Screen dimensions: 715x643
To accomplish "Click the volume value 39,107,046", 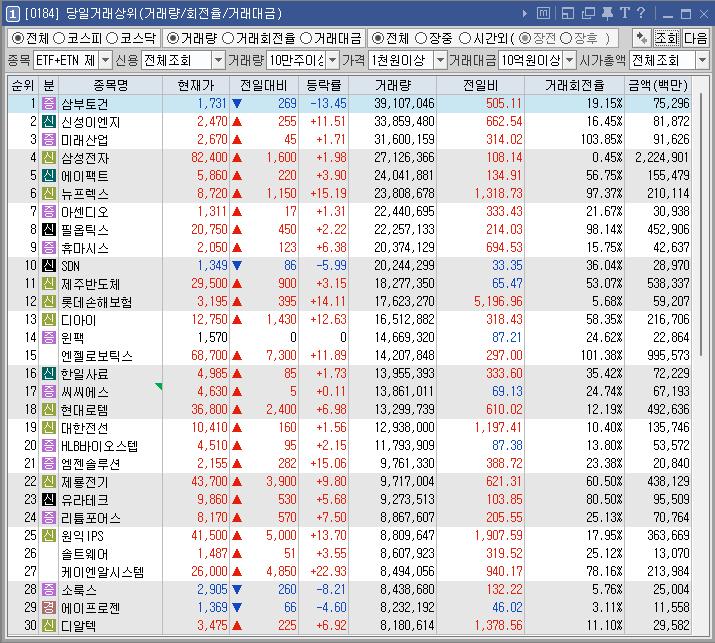I will (x=404, y=104).
